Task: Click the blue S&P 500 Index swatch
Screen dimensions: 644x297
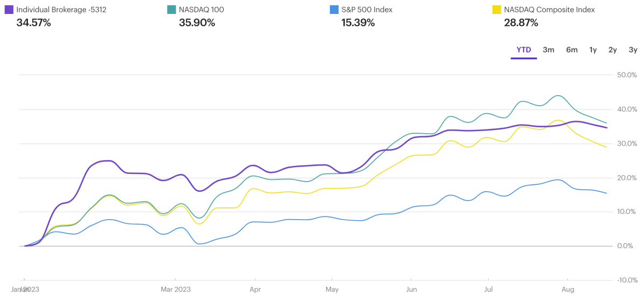Action: (333, 10)
